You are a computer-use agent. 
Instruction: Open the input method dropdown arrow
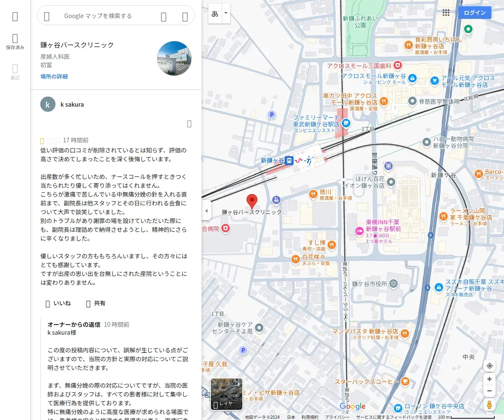click(x=226, y=13)
